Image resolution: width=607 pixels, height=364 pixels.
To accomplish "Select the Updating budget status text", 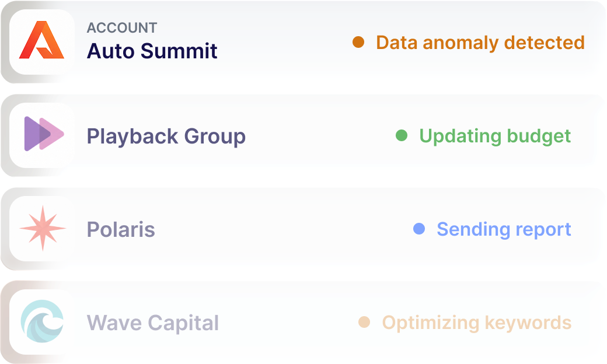I will tap(495, 136).
